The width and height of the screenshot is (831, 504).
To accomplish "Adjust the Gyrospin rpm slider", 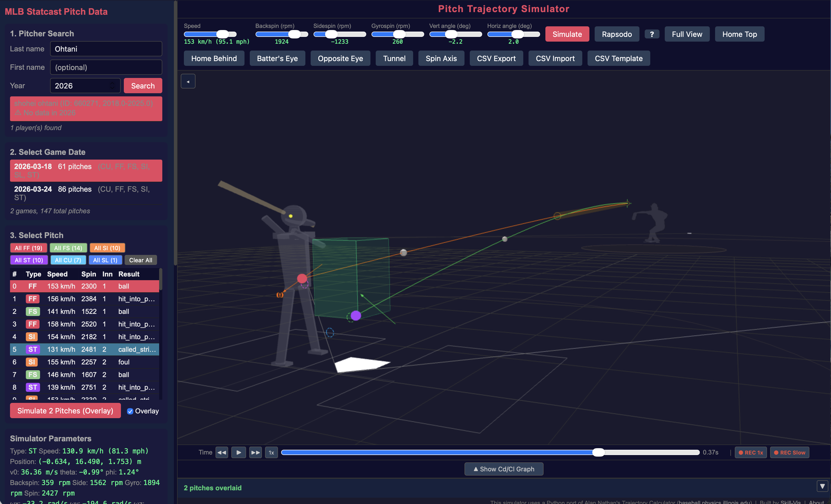I will (398, 34).
